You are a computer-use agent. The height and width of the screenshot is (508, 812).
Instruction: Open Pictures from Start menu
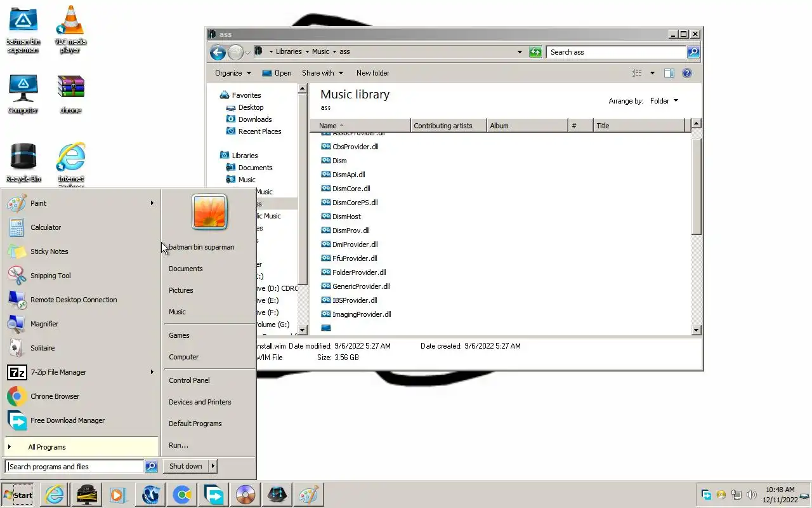(181, 290)
